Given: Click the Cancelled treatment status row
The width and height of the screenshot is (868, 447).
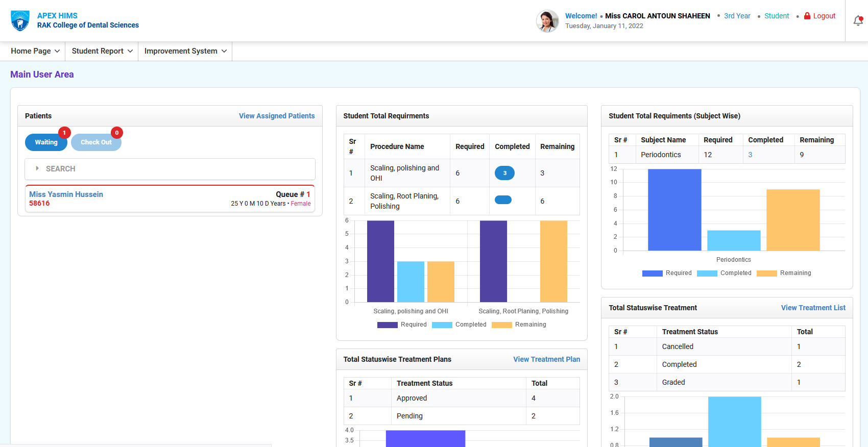Looking at the screenshot, I should coord(727,346).
